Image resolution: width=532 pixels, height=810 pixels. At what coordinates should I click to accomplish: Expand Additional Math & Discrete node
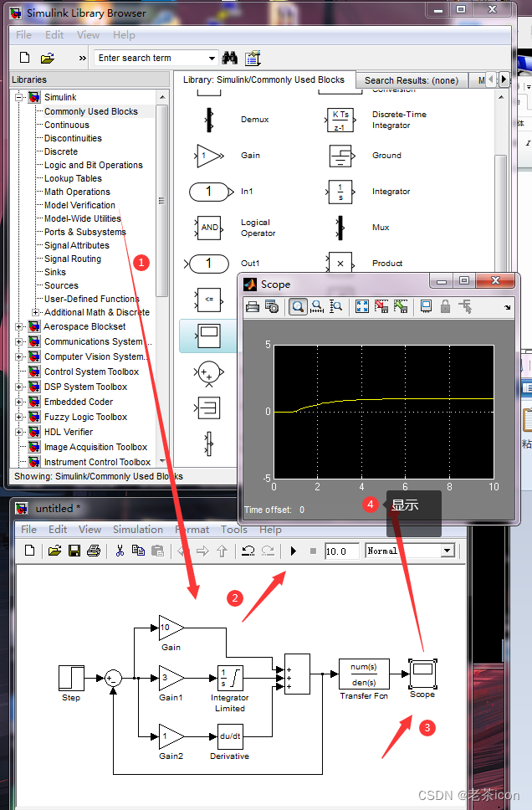coord(35,312)
